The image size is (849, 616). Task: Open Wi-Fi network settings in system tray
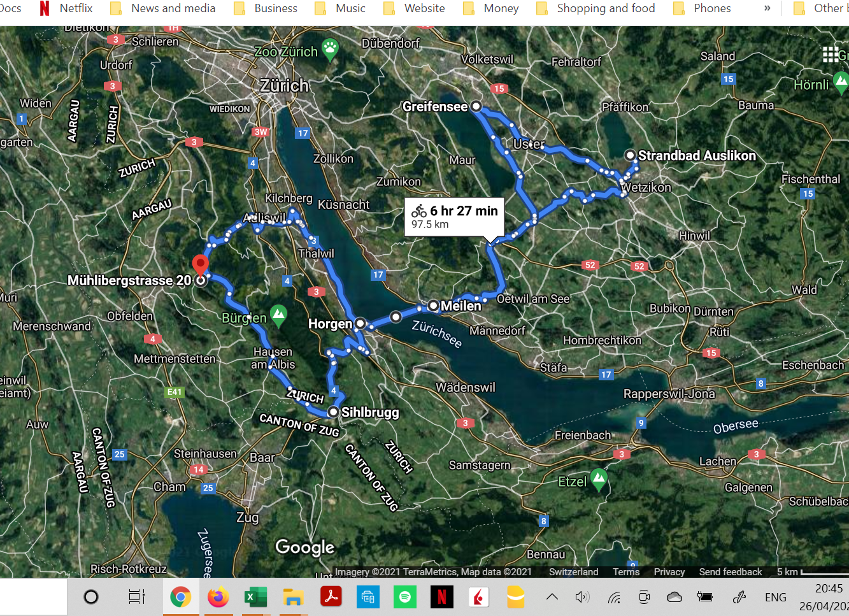tap(614, 597)
